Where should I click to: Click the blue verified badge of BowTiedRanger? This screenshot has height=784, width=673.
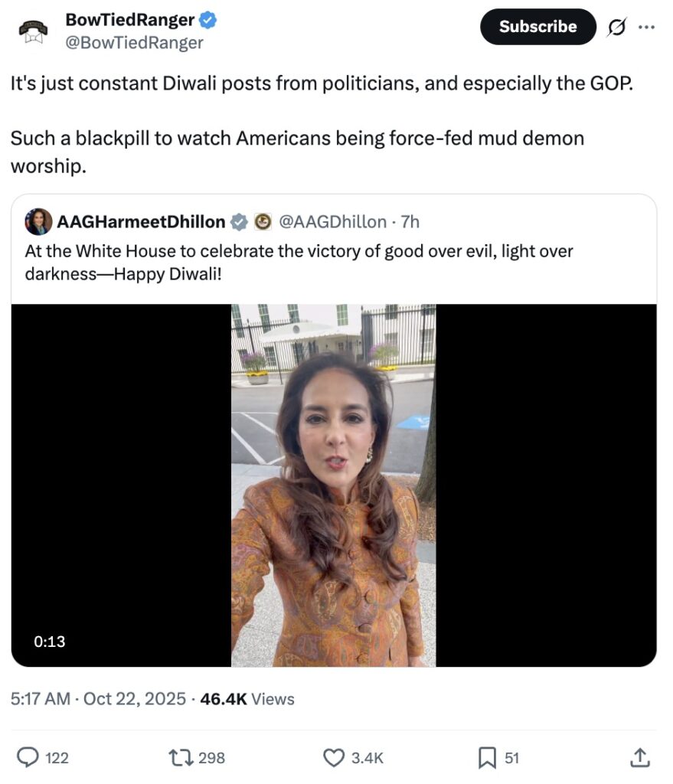[x=207, y=20]
